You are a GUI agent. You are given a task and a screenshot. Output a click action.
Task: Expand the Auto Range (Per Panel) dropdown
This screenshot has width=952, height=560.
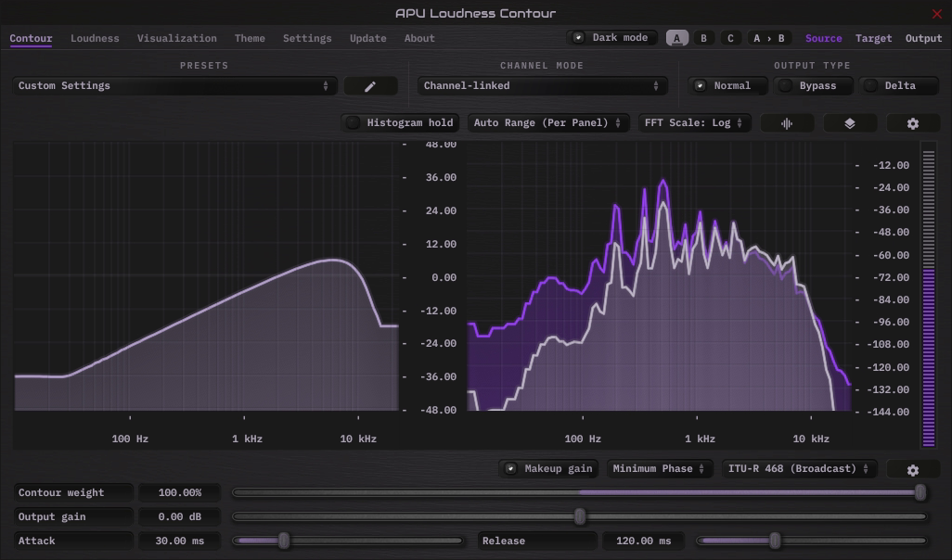point(547,123)
